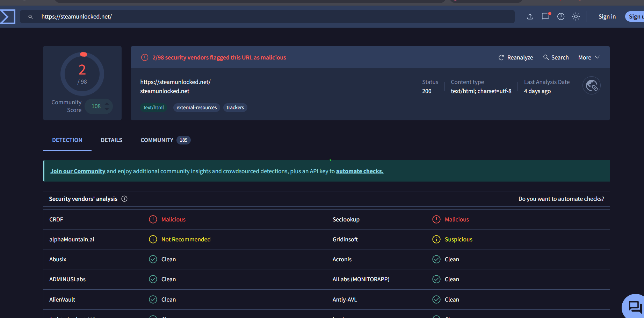Click the '4 days ago' analysis date
The width and height of the screenshot is (644, 318).
(537, 91)
